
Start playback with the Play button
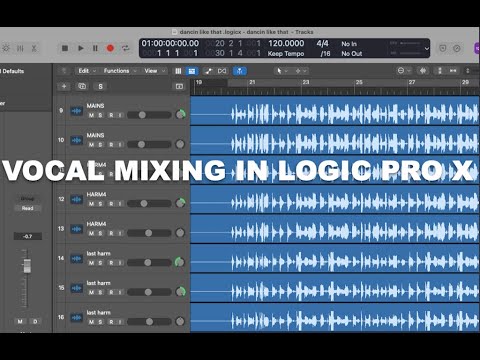click(81, 48)
